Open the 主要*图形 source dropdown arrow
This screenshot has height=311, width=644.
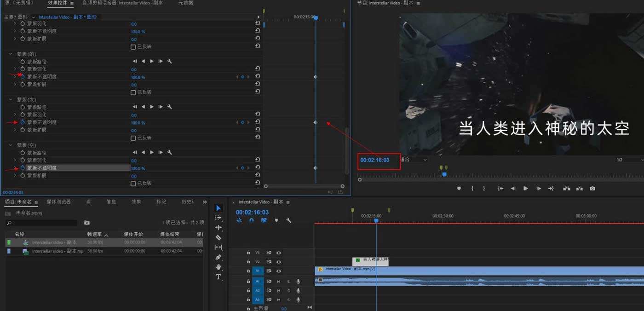pyautogui.click(x=33, y=17)
